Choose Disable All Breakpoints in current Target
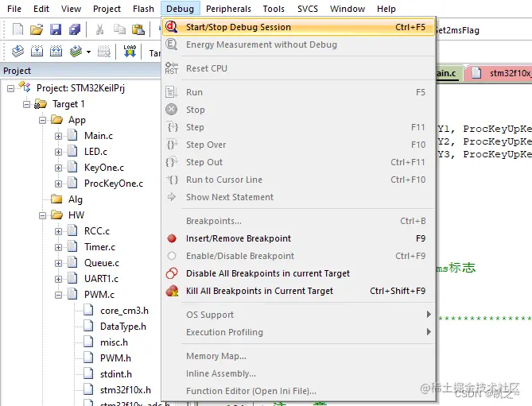 click(298, 273)
